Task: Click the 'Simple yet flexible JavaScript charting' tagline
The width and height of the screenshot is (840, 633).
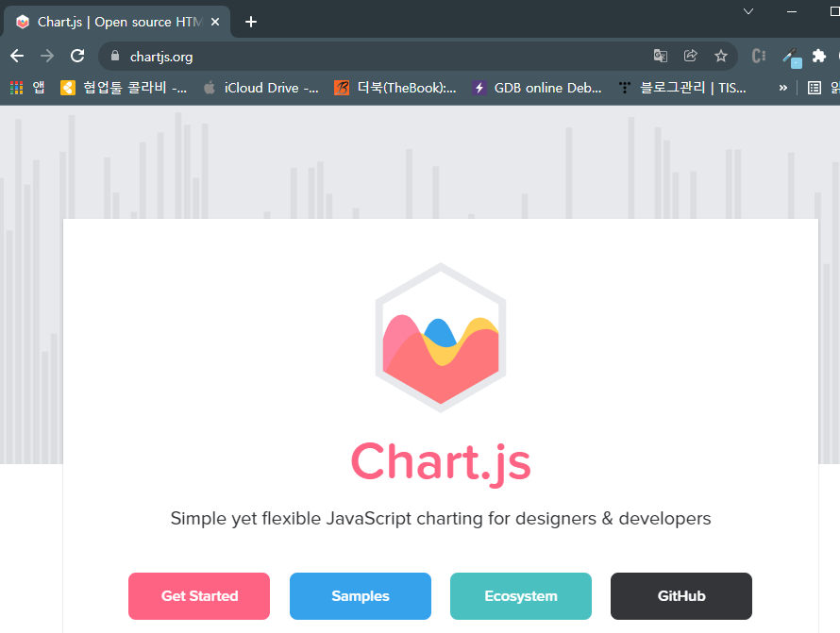Action: click(441, 519)
